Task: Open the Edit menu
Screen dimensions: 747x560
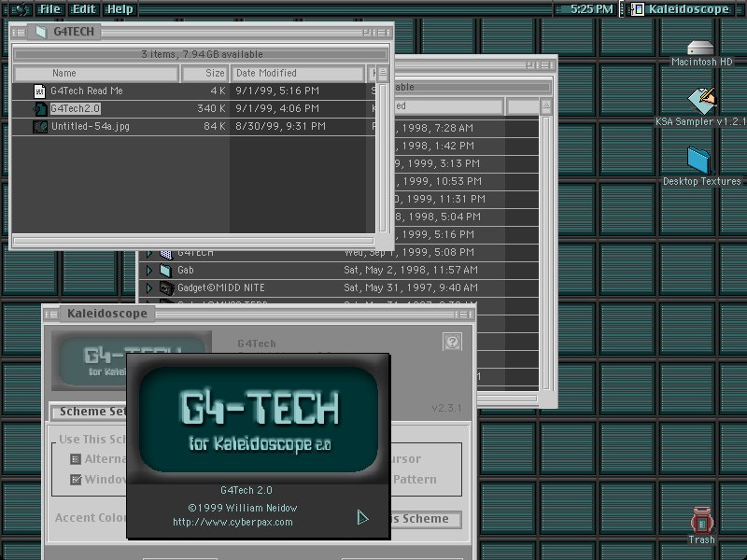Action: coord(84,9)
